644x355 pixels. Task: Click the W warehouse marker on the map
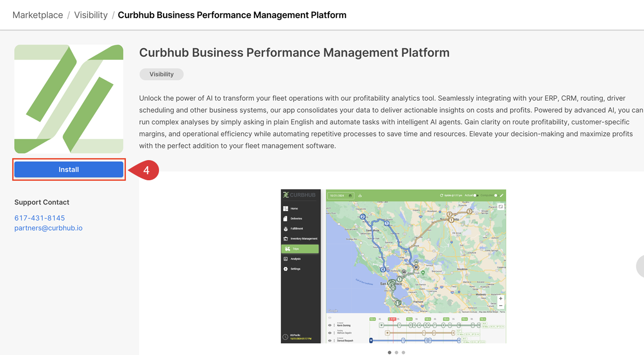[x=416, y=267]
